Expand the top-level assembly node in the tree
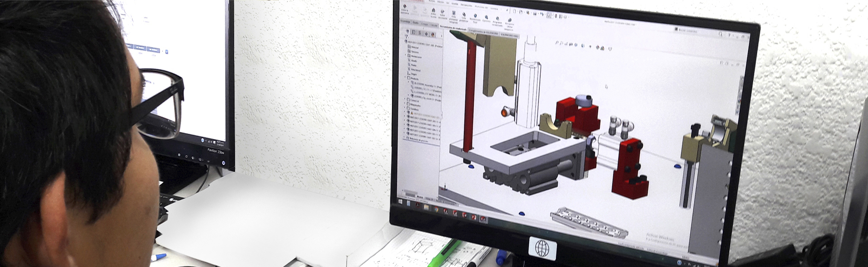868x267 pixels. click(x=406, y=42)
